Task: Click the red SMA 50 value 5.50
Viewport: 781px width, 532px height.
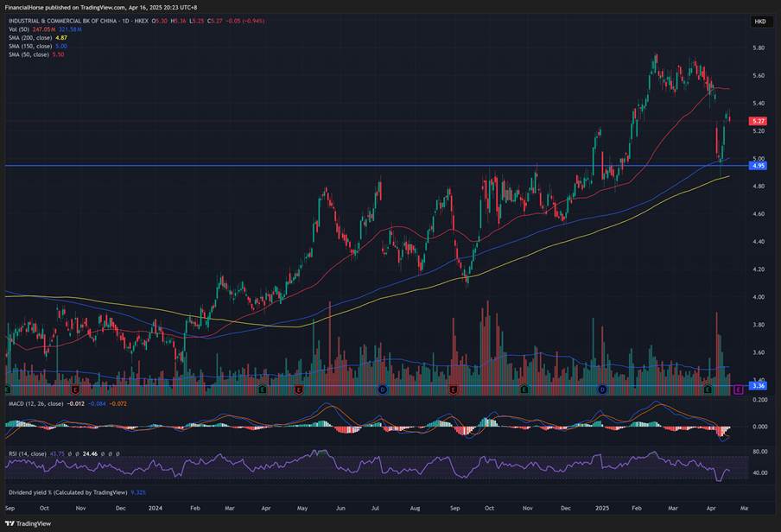Action: coord(58,54)
